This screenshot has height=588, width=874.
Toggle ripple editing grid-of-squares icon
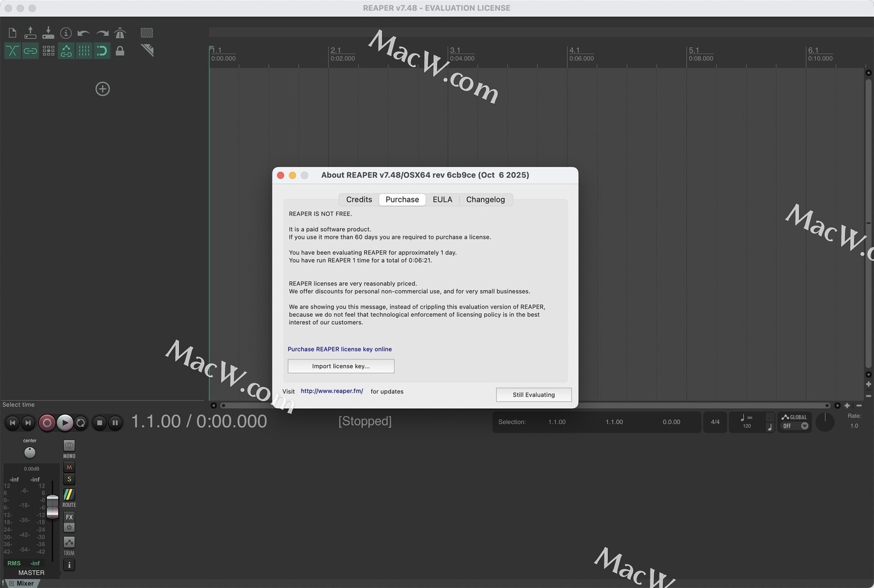click(48, 51)
